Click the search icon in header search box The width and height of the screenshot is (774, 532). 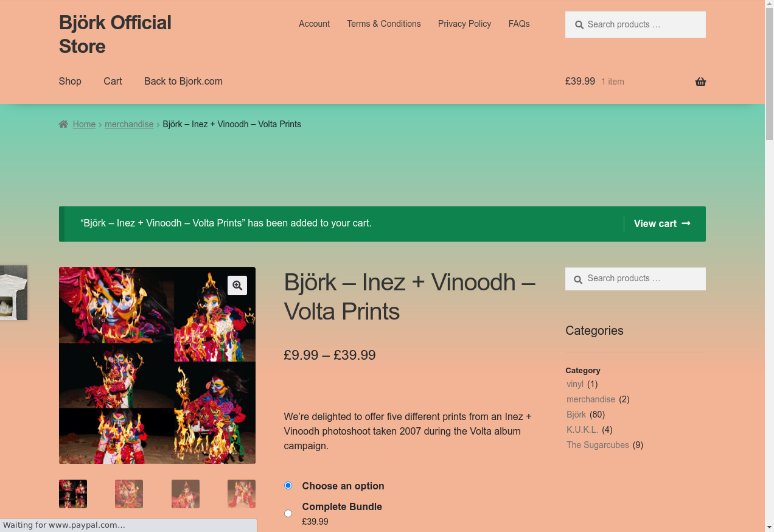(578, 25)
